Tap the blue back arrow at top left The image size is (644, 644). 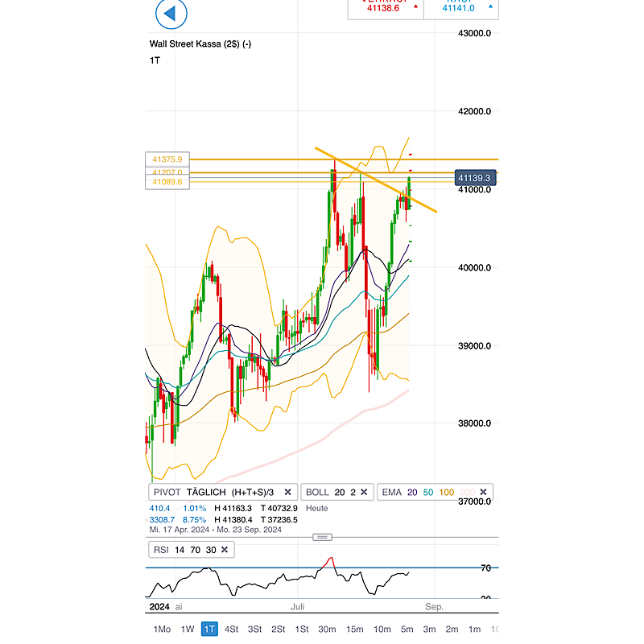click(x=170, y=14)
